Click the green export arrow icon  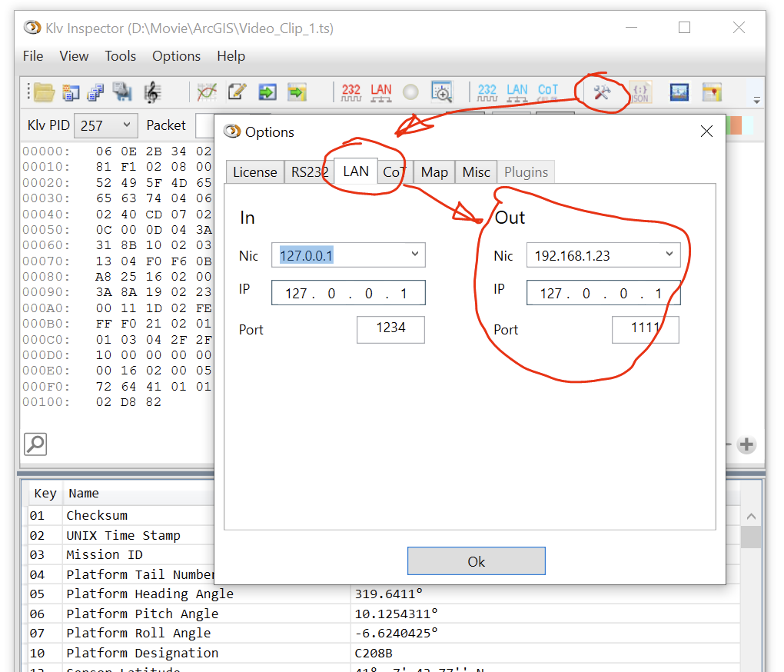pyautogui.click(x=267, y=91)
